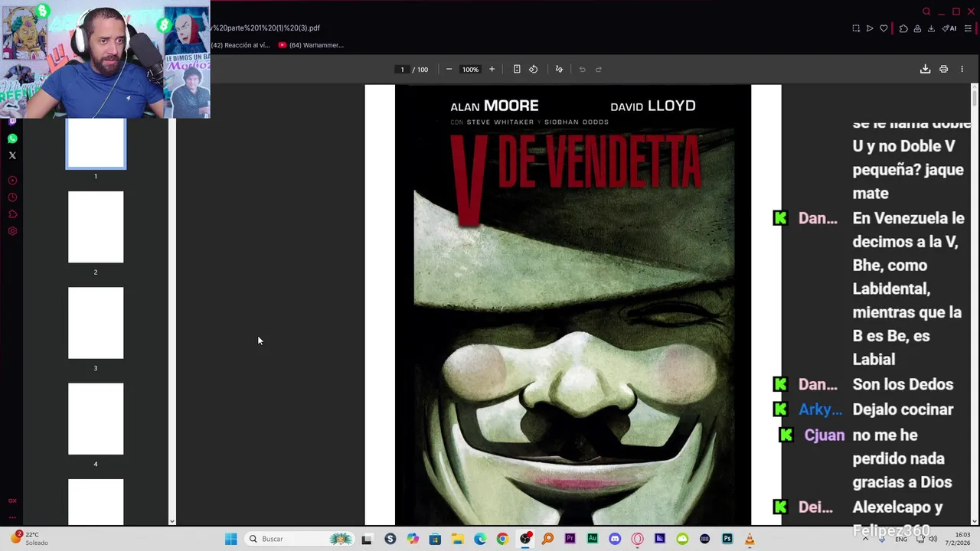Open the profile account icon

917,28
